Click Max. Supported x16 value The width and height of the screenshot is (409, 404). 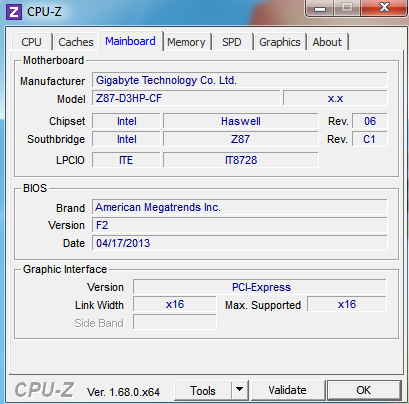coord(347,304)
